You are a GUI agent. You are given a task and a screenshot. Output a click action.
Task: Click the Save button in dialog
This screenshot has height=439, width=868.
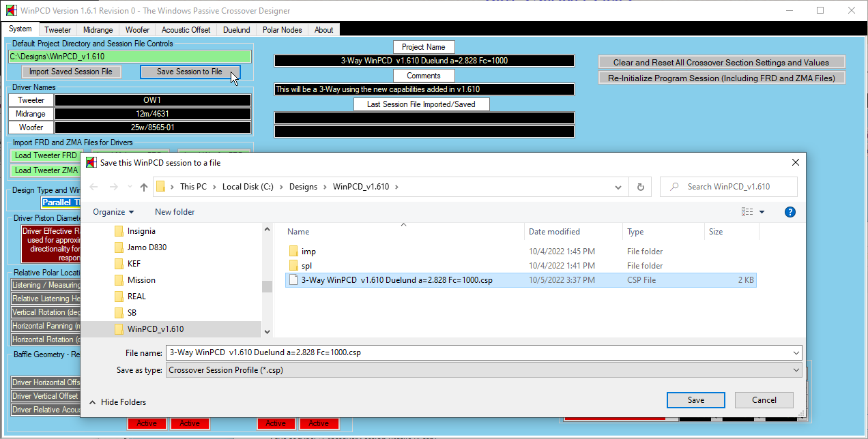pos(695,400)
